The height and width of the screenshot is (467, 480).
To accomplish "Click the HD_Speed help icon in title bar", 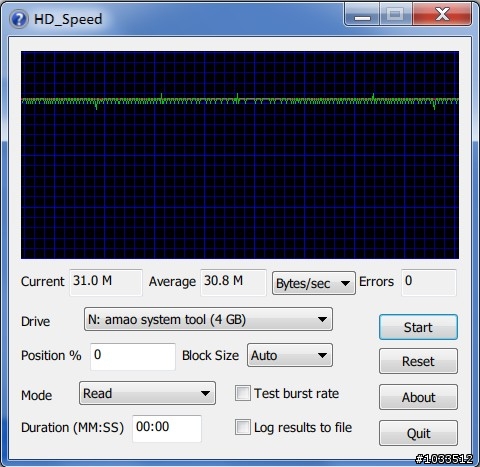I will tap(19, 19).
